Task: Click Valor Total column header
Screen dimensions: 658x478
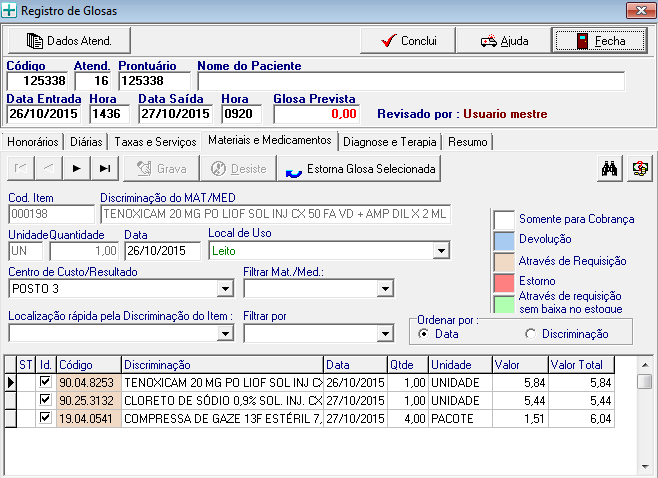Action: click(581, 365)
